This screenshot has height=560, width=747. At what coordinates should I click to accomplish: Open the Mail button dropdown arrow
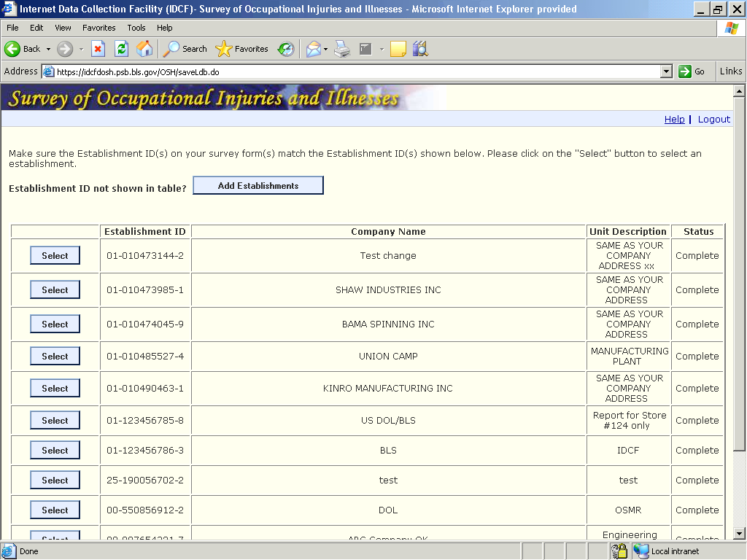click(x=326, y=49)
